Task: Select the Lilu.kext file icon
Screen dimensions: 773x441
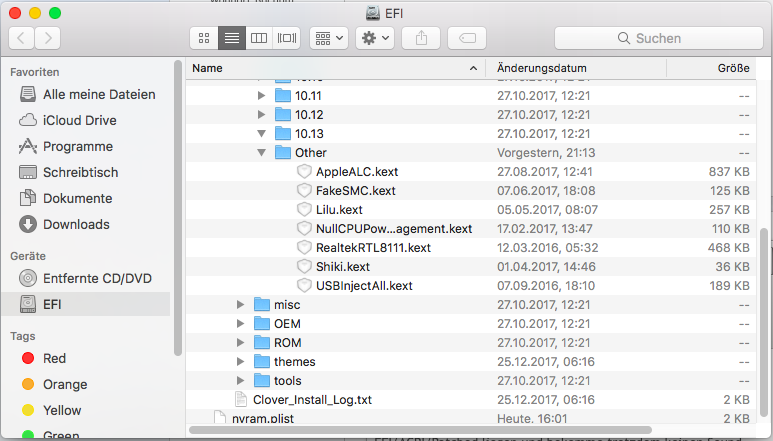Action: [304, 209]
